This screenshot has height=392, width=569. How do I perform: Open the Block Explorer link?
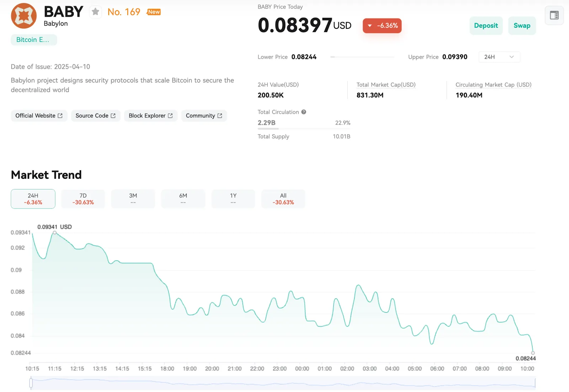(x=151, y=116)
